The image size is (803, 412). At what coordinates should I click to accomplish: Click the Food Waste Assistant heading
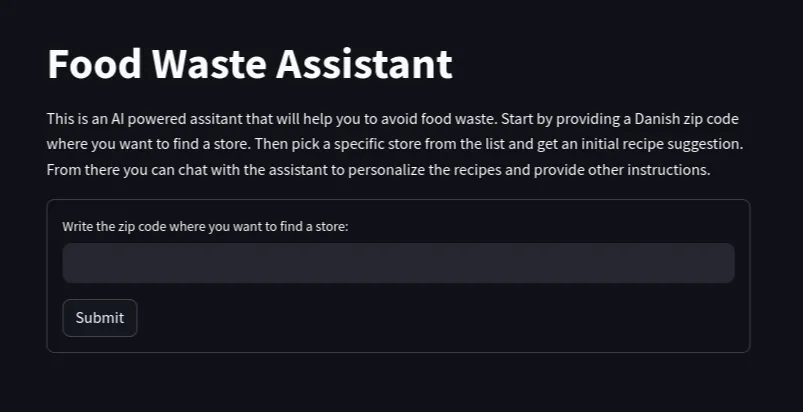tap(250, 64)
